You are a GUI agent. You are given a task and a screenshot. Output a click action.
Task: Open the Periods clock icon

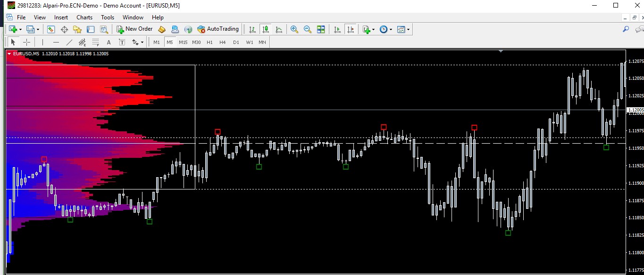coord(384,29)
